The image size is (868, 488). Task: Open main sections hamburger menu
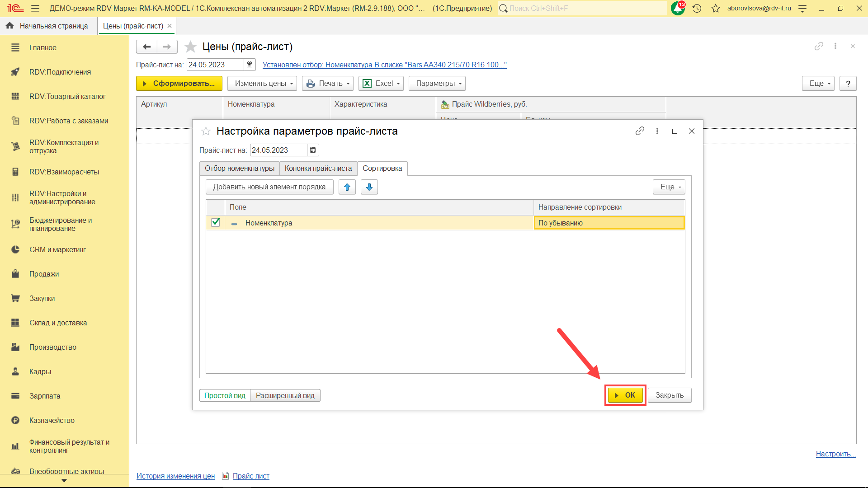click(35, 8)
